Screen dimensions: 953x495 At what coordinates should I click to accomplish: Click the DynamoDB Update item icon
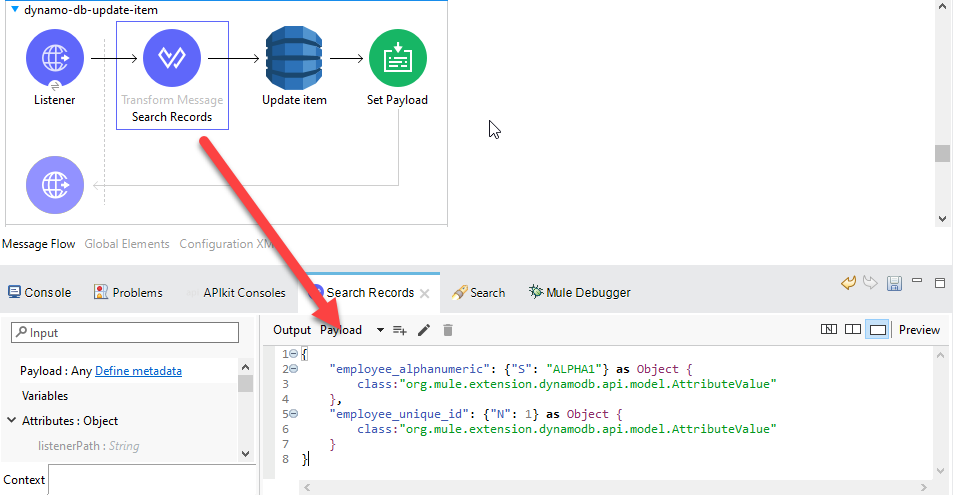pos(294,59)
